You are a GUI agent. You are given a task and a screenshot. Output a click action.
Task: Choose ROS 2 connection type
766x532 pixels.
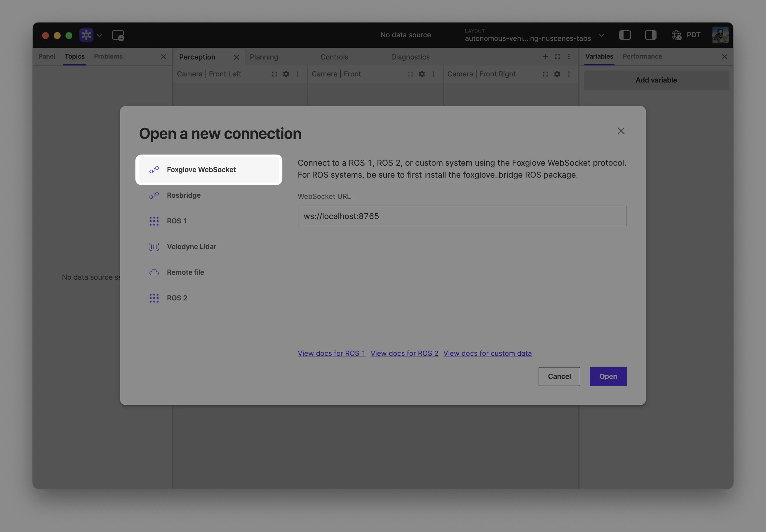177,298
